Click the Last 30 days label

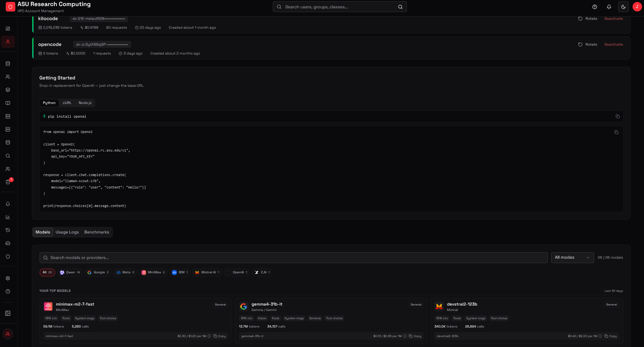point(613,291)
